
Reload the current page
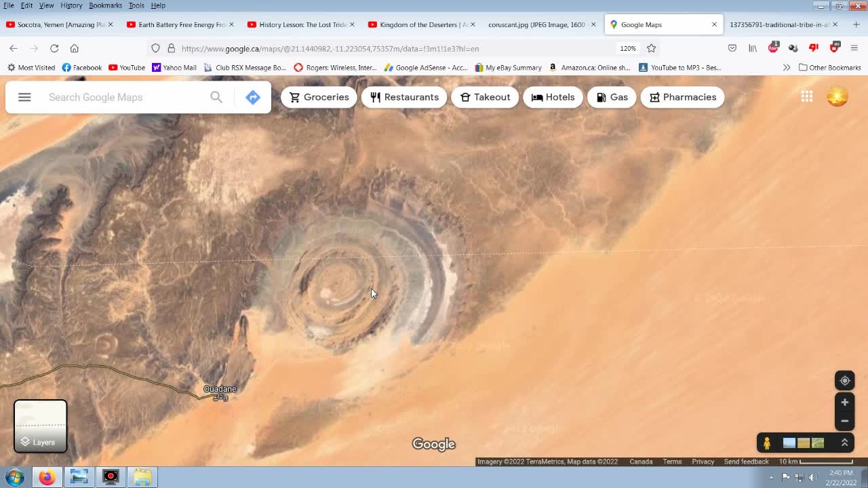click(x=54, y=48)
